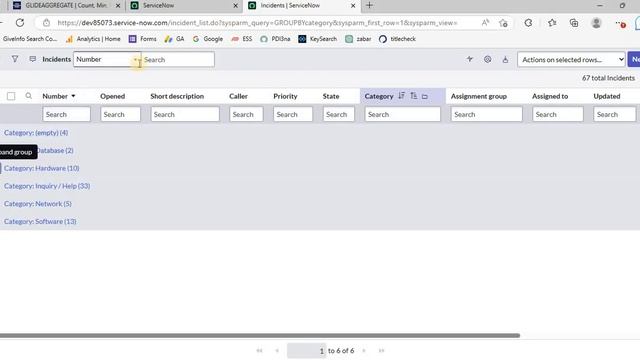Click the Priority column header
Viewport: 640px width, 360px height.
pos(285,96)
